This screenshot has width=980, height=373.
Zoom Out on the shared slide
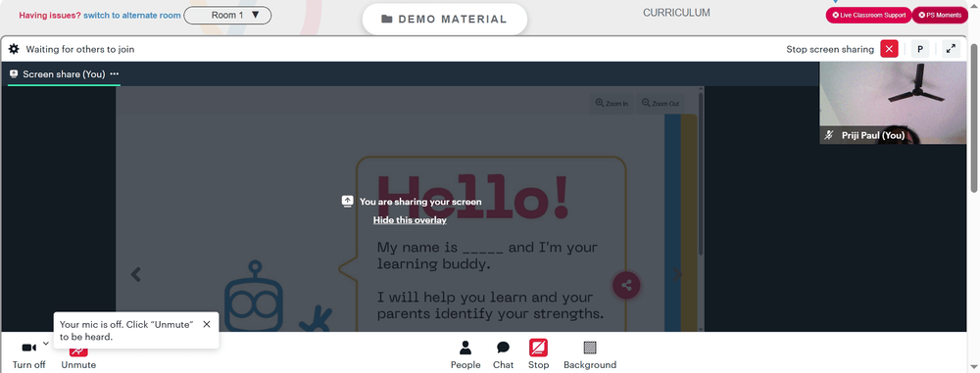pyautogui.click(x=660, y=103)
